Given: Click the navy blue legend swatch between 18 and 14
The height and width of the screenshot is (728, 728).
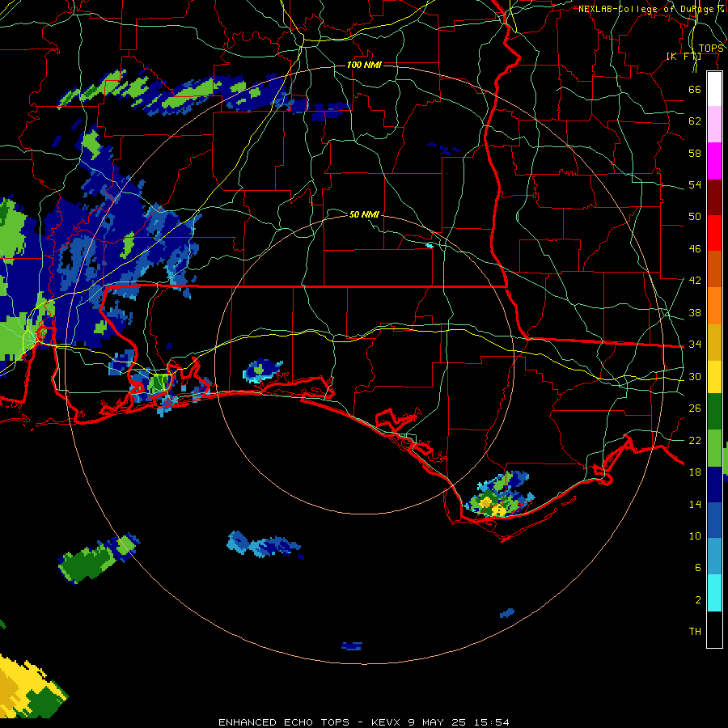Looking at the screenshot, I should point(714,485).
